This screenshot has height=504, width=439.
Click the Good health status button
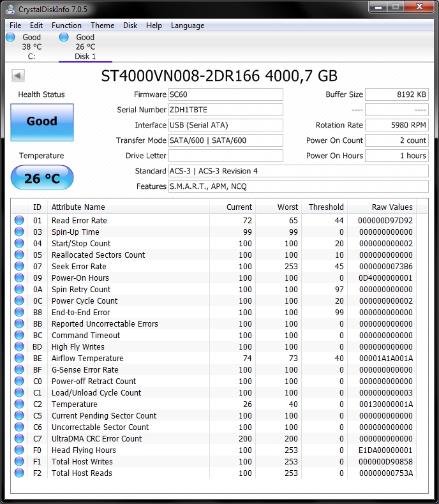[x=42, y=122]
